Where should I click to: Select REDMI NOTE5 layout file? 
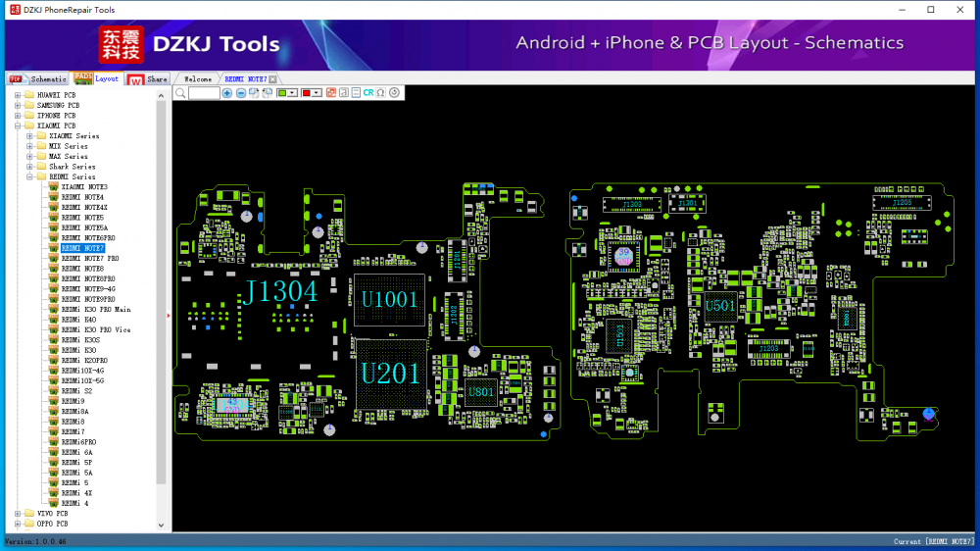point(82,218)
